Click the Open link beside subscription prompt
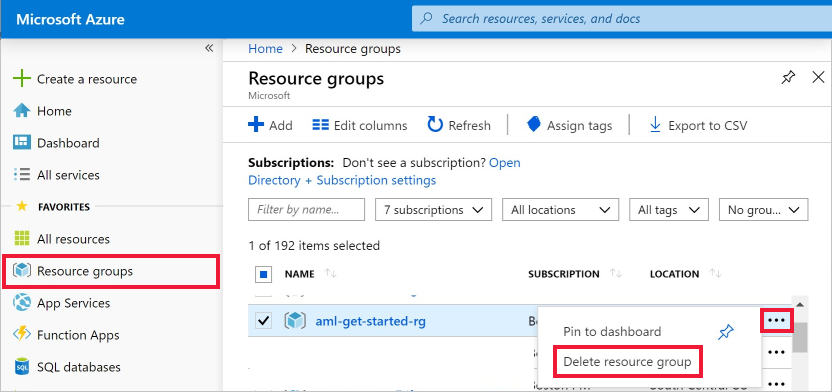Image resolution: width=832 pixels, height=392 pixels. click(505, 162)
